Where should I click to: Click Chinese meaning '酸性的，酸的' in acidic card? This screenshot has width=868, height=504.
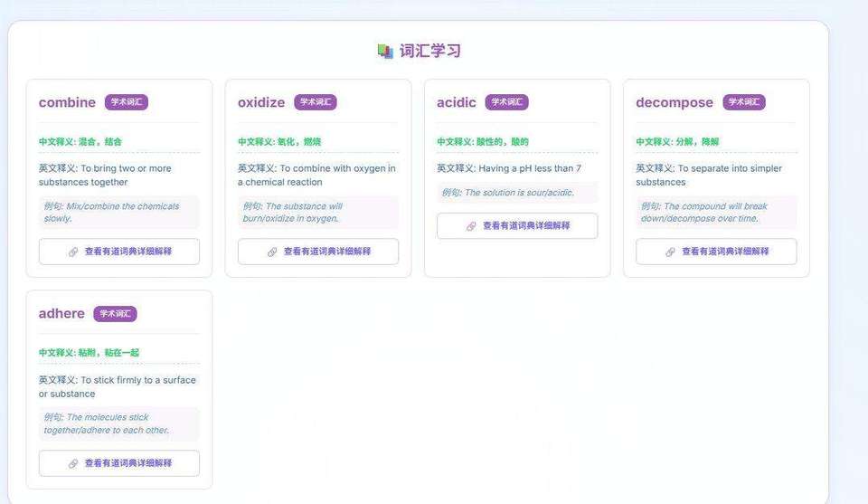click(x=503, y=142)
